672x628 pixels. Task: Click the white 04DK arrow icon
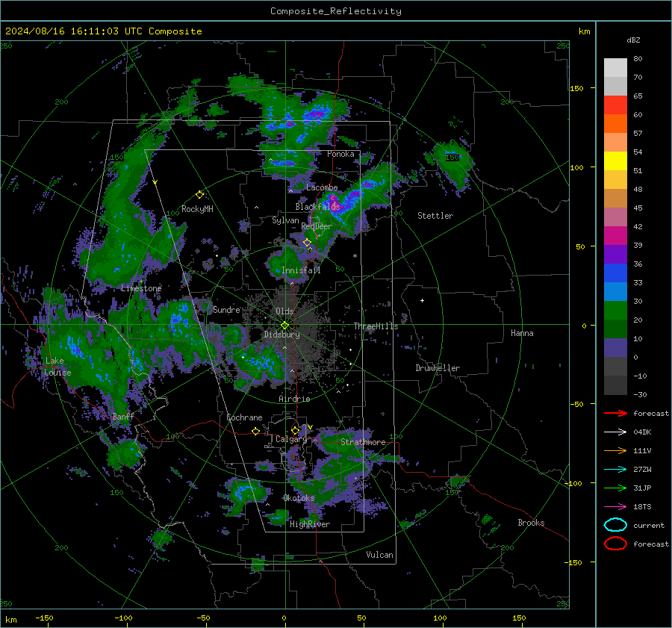pos(615,432)
